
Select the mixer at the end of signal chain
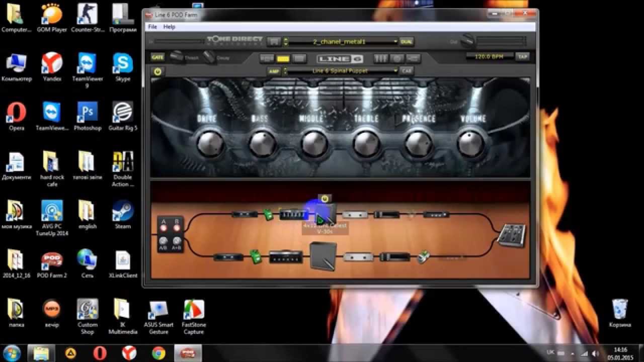pos(512,235)
